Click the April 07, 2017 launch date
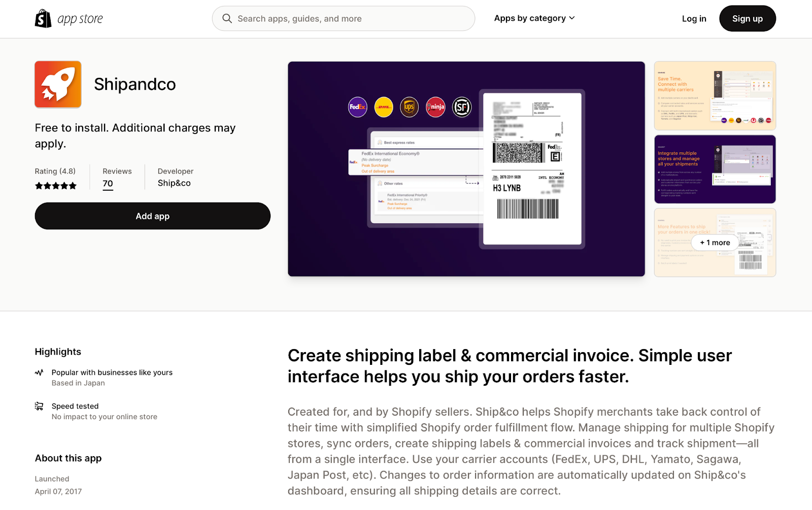812x510 pixels. 58,491
